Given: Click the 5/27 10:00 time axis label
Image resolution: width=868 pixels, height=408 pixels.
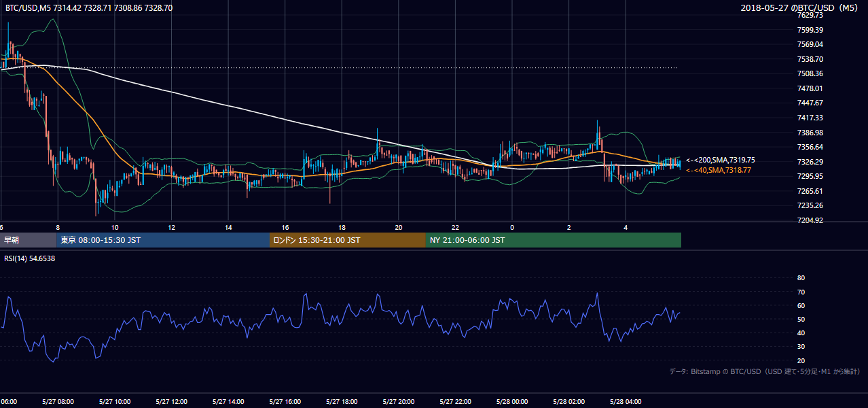Looking at the screenshot, I should point(114,402).
